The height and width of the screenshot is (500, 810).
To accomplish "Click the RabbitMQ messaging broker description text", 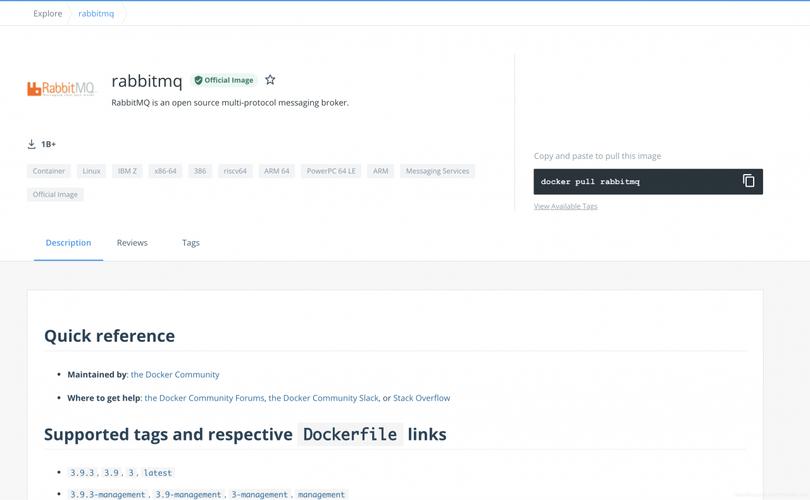I will point(230,103).
